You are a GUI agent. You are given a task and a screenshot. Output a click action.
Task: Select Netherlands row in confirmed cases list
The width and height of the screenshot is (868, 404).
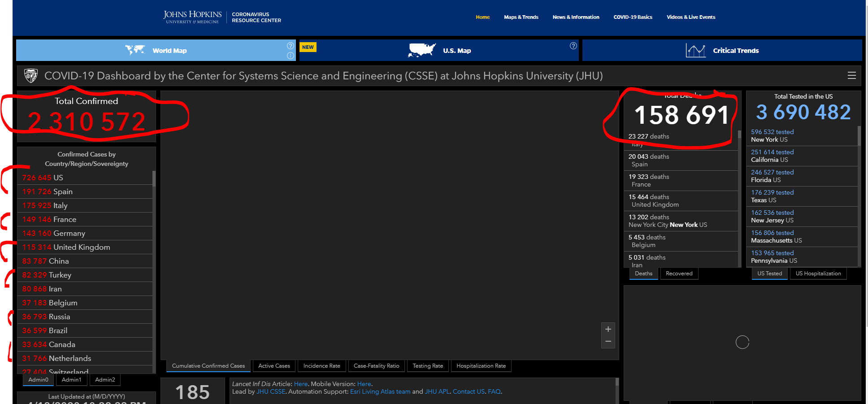click(x=85, y=358)
